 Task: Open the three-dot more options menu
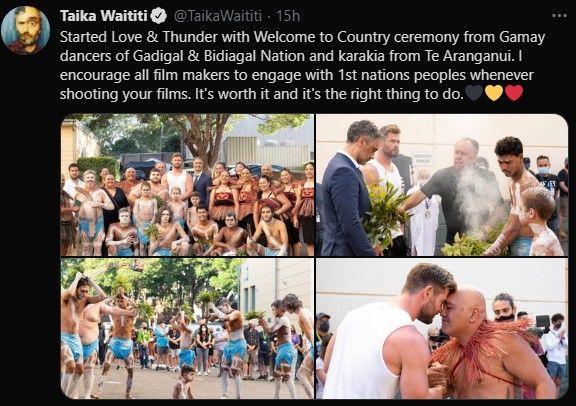pyautogui.click(x=559, y=15)
